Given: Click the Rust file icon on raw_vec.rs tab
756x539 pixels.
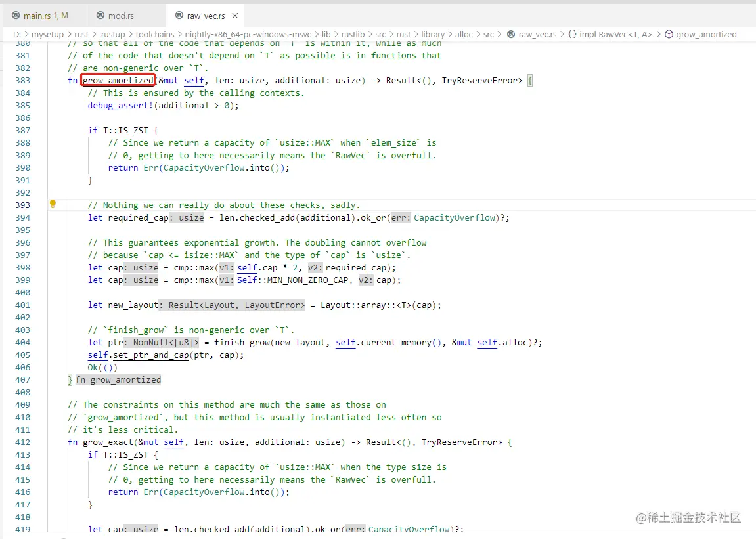Looking at the screenshot, I should point(179,15).
